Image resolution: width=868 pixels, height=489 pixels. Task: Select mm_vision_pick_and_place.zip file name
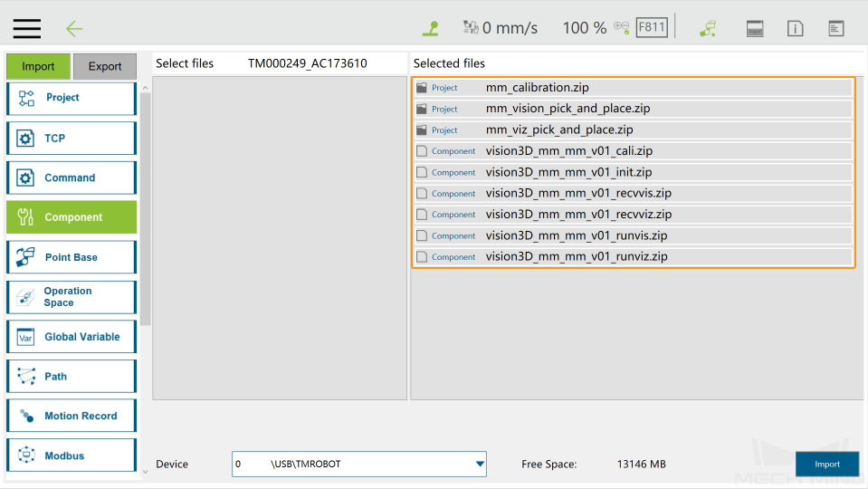tap(568, 109)
